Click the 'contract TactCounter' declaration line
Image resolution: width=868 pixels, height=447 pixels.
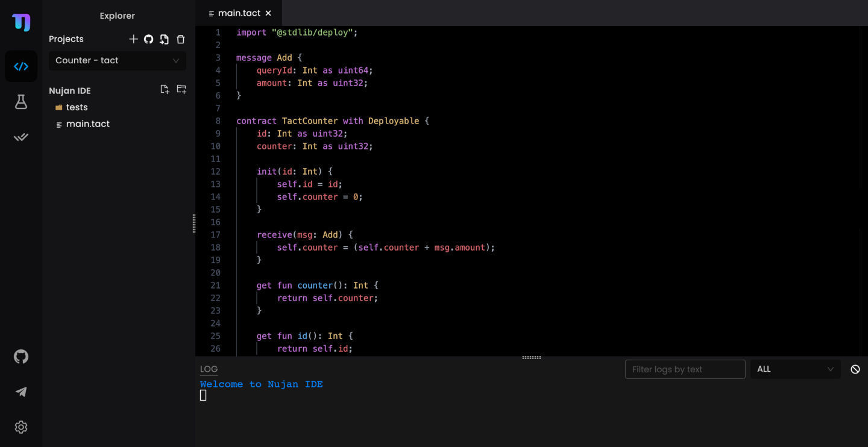[x=333, y=121]
